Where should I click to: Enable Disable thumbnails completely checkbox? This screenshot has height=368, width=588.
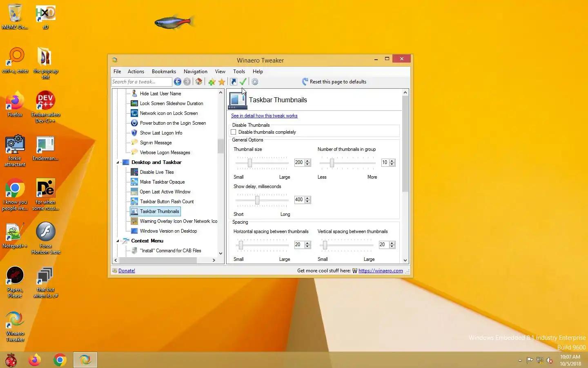pyautogui.click(x=234, y=132)
